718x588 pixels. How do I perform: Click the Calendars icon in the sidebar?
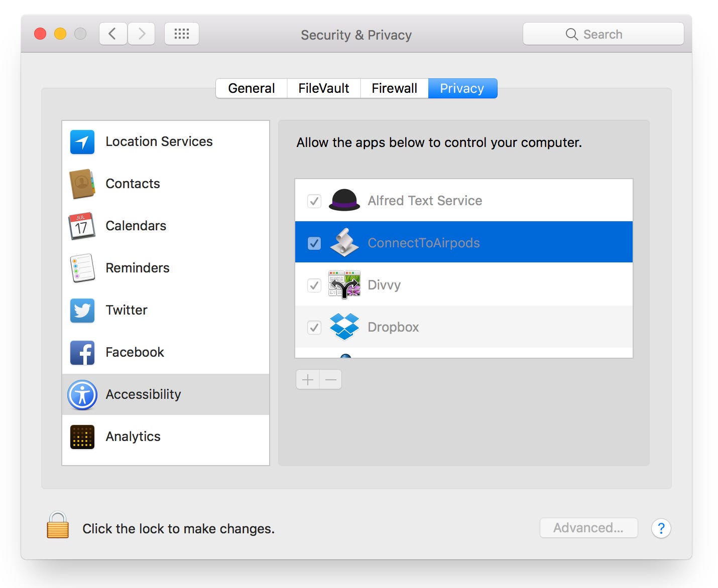point(82,226)
